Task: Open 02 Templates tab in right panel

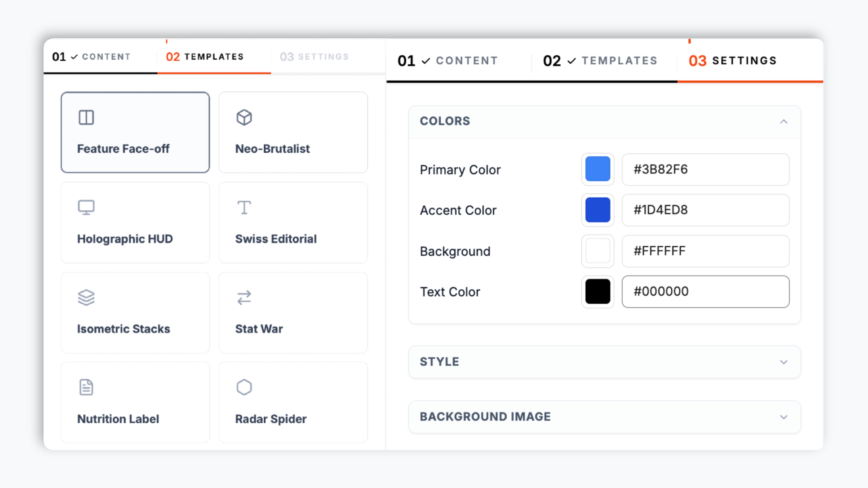Action: (604, 61)
